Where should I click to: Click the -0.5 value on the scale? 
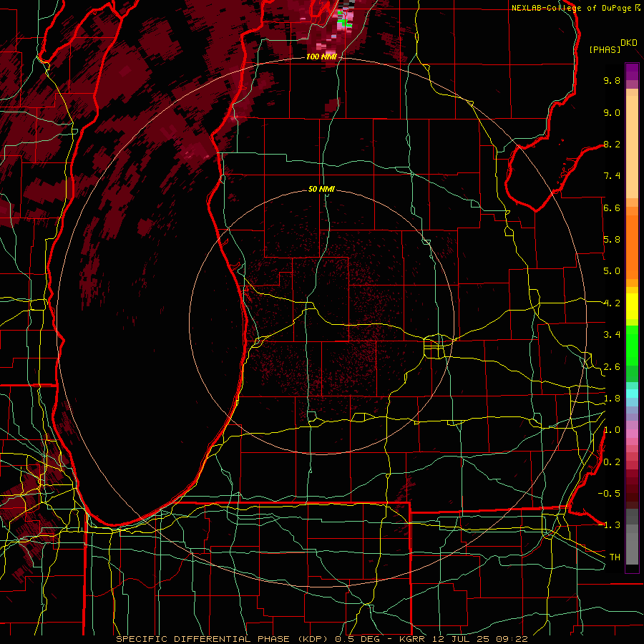click(x=609, y=494)
